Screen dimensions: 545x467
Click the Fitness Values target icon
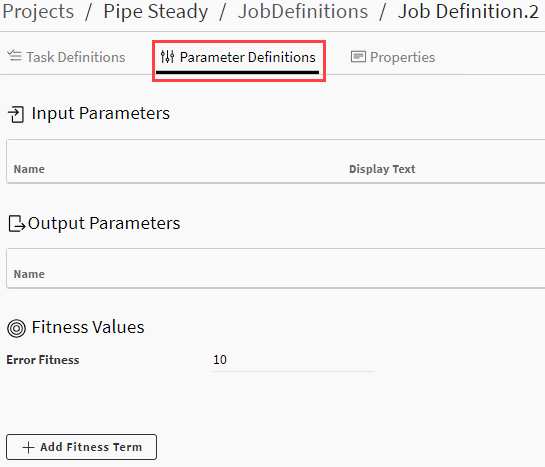tap(16, 328)
